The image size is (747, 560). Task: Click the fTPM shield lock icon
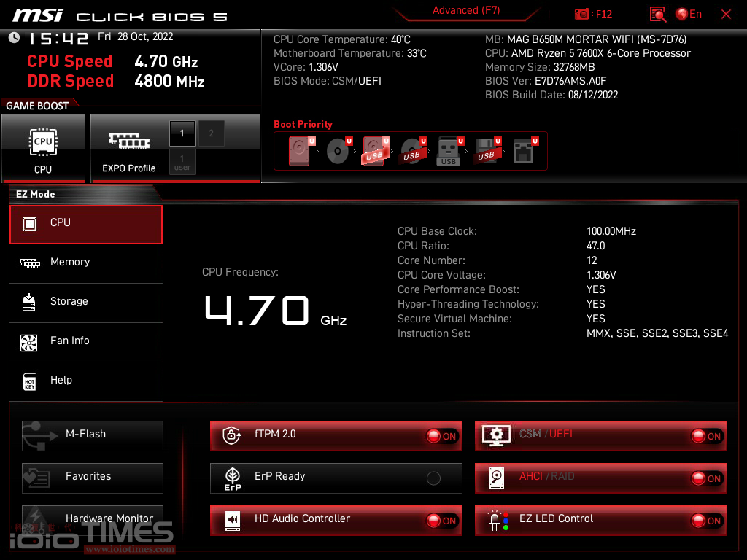(x=231, y=435)
